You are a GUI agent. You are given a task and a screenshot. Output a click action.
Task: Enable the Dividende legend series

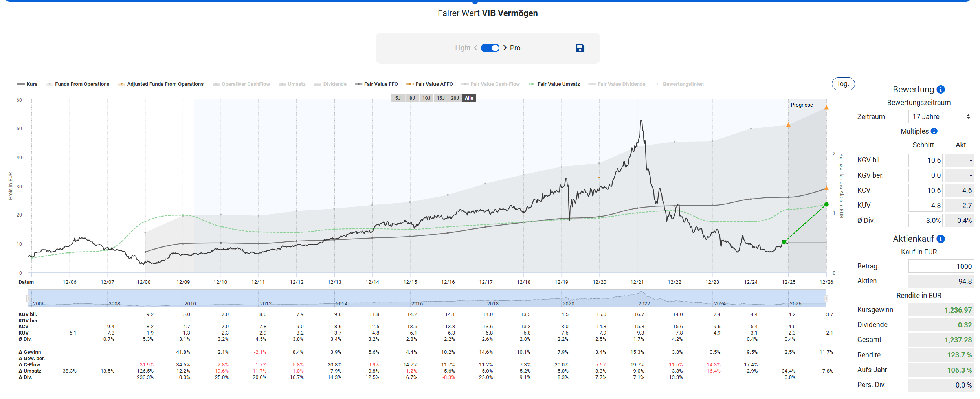click(x=330, y=84)
